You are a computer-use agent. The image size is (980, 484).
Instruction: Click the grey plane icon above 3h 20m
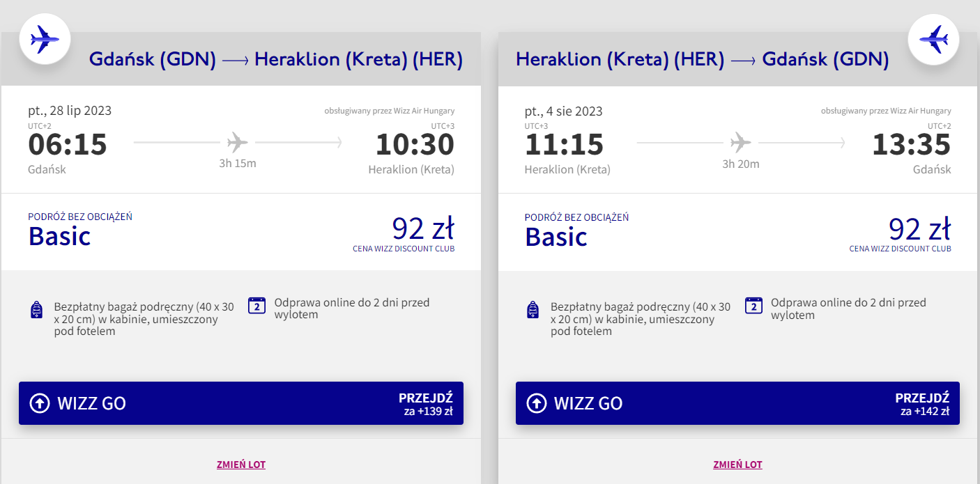(741, 143)
